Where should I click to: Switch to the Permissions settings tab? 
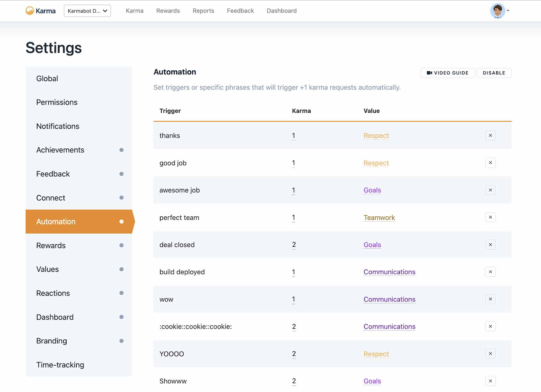click(57, 102)
